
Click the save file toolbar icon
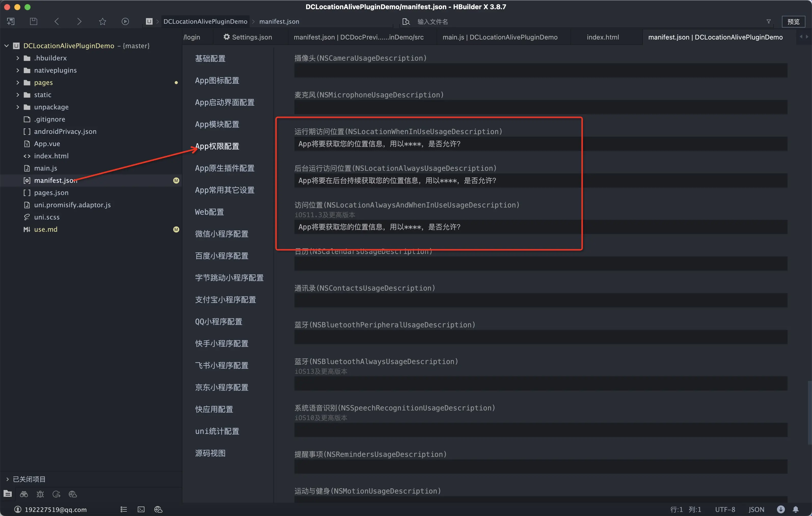(33, 21)
